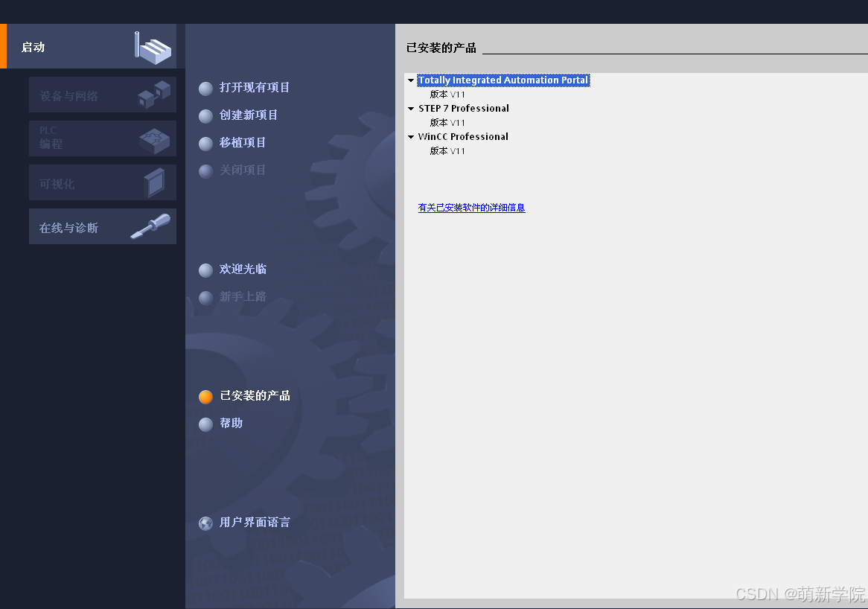Select the Totally Integrated Automation Portal row

click(x=503, y=80)
